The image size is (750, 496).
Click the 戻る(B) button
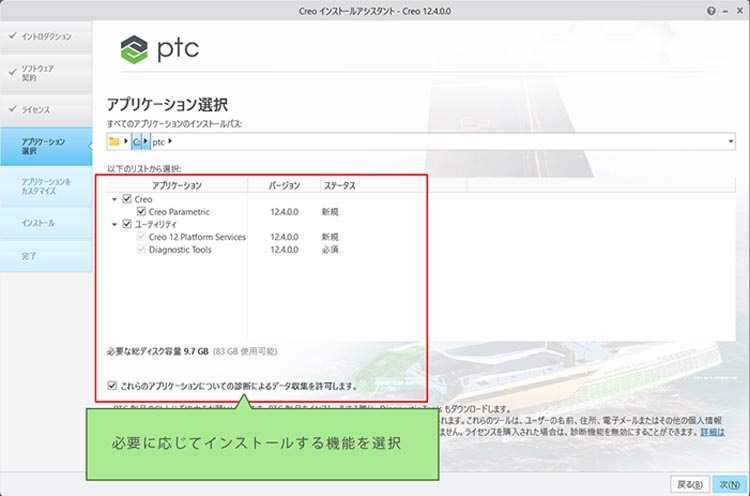point(690,484)
